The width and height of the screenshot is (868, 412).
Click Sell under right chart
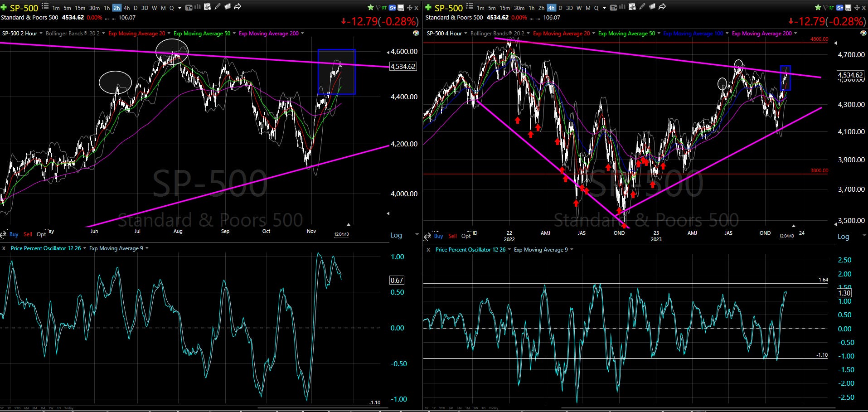452,236
